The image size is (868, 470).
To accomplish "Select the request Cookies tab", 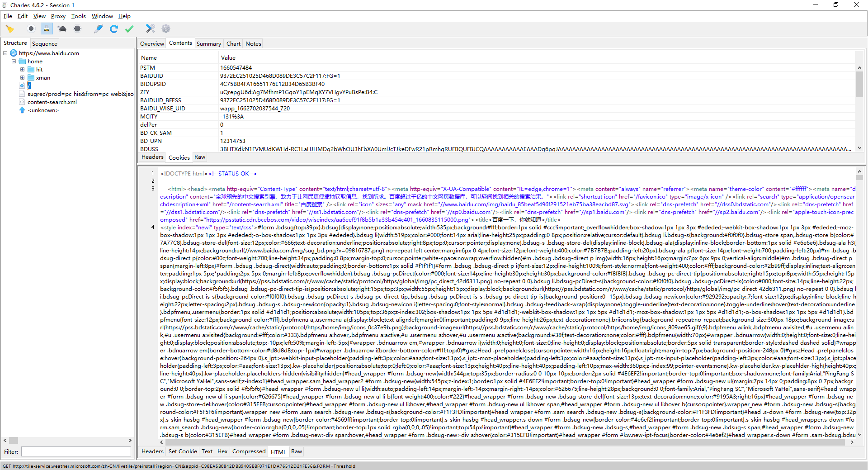I will (x=179, y=158).
